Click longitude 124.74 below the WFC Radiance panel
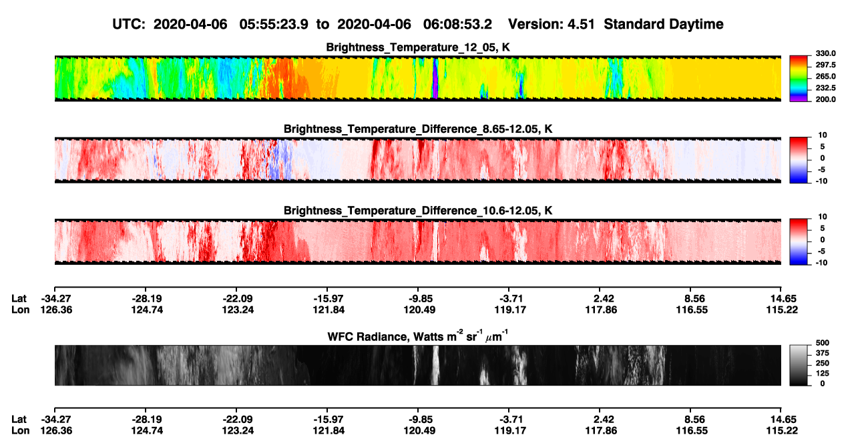The height and width of the screenshot is (445, 868). [x=148, y=431]
